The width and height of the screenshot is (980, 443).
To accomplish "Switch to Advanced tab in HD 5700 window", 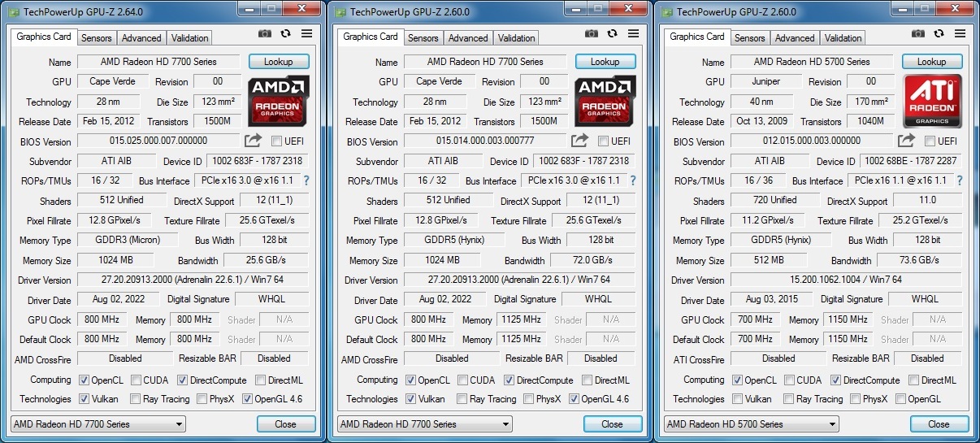I will (795, 38).
